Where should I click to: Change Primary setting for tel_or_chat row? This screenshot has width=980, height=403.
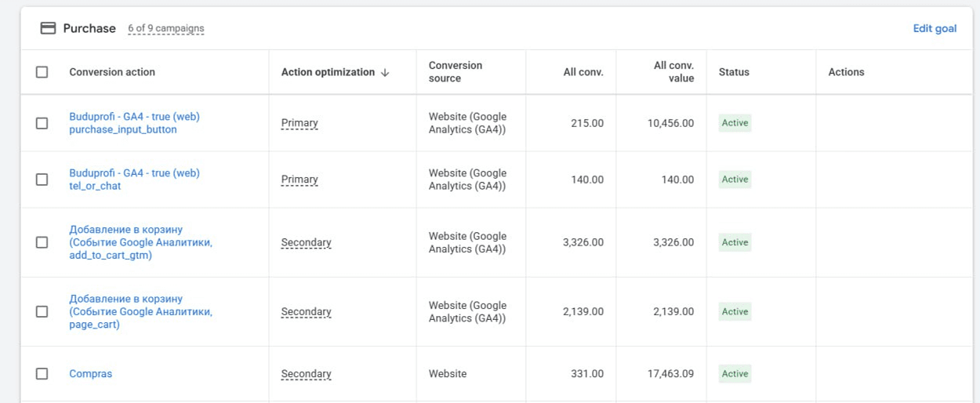(299, 180)
